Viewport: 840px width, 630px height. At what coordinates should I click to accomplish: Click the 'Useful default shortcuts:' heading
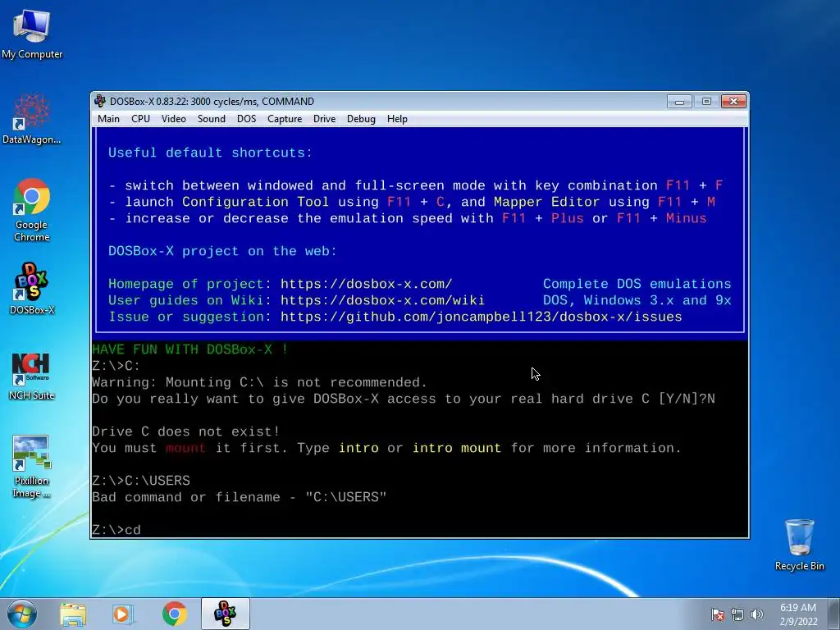pos(210,153)
